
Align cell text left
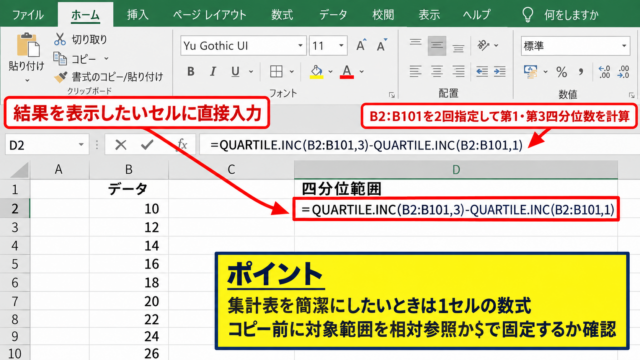coord(416,71)
